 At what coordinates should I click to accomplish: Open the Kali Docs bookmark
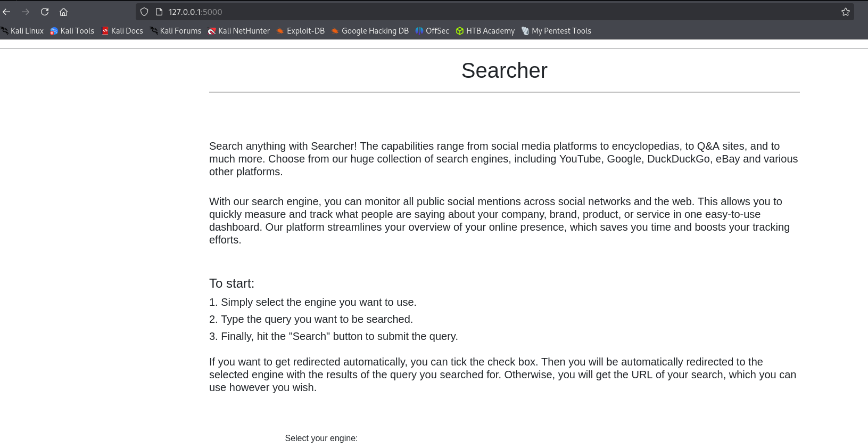[x=122, y=31]
